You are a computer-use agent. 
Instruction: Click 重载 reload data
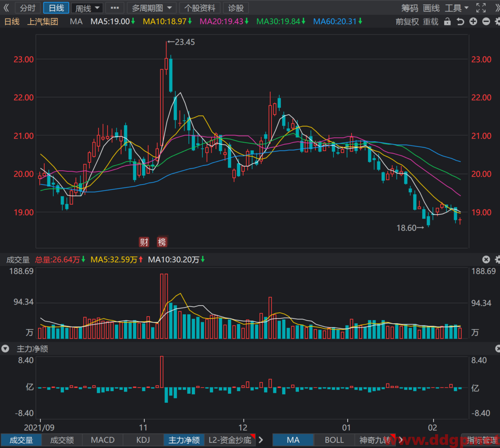click(430, 22)
